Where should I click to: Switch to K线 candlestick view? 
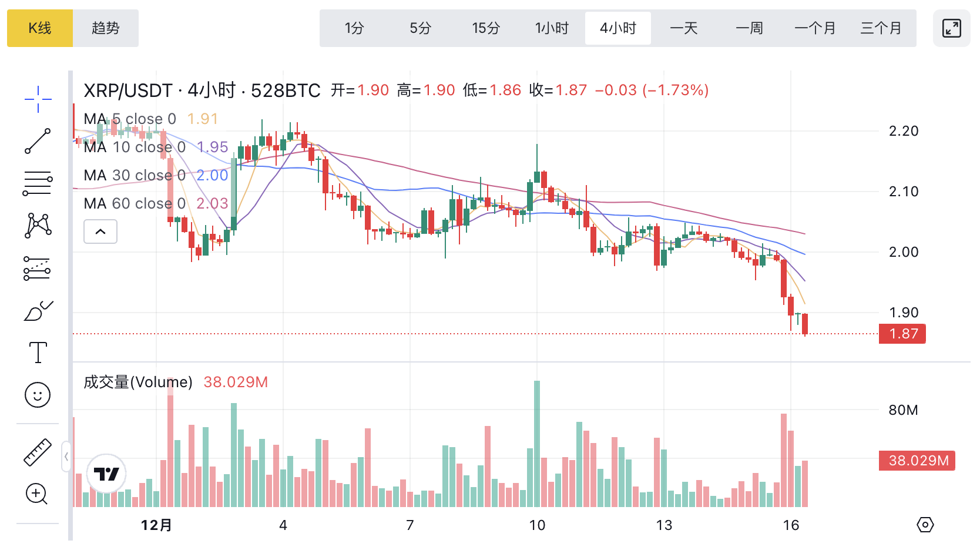(x=40, y=28)
